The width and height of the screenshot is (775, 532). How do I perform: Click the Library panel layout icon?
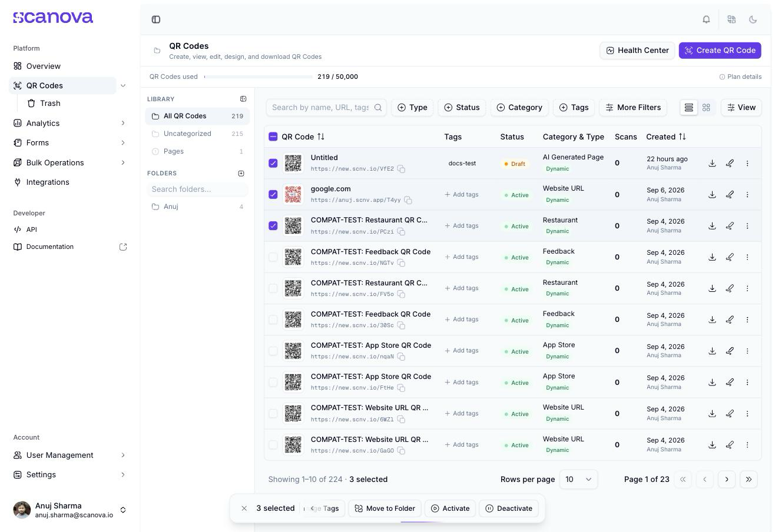243,99
